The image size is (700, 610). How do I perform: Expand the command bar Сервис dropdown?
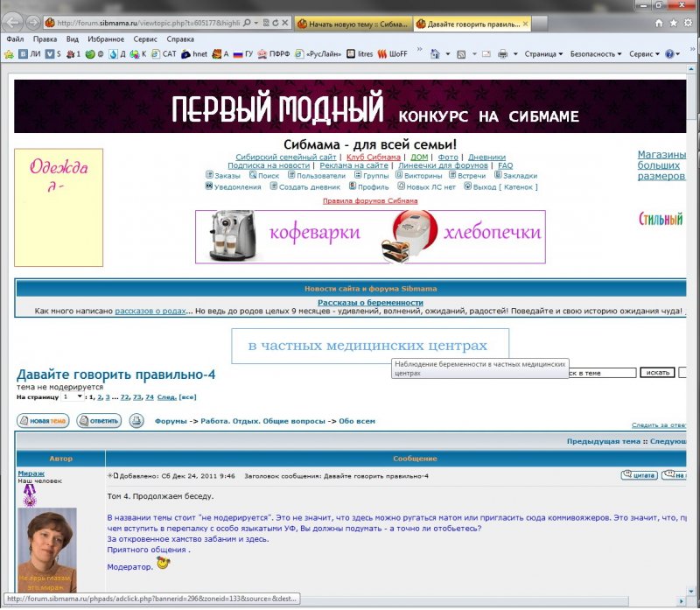[644, 54]
